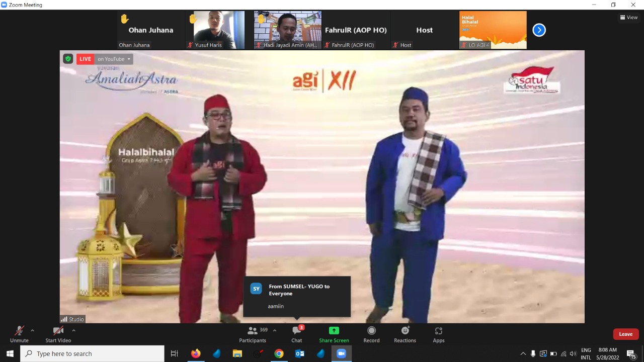Open the Chat panel
Screen dimensions: 644x362
[297, 334]
